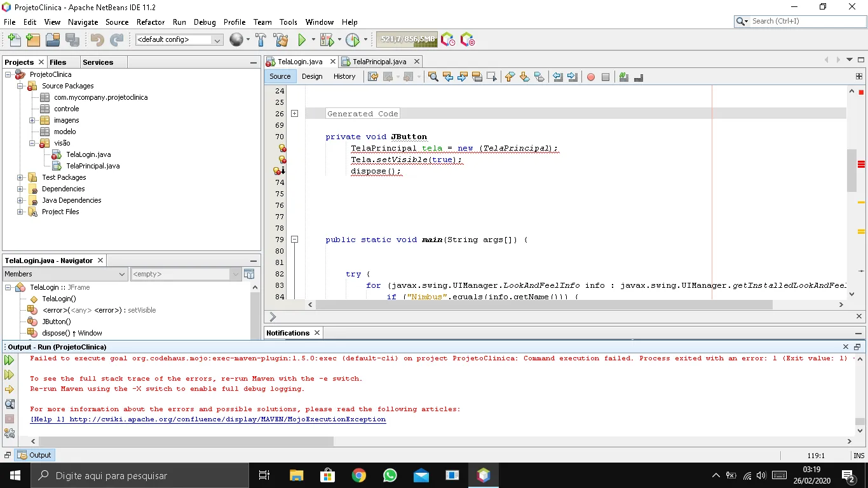This screenshot has height=488, width=868.
Task: Expand the Test Packages tree node
Action: point(20,177)
